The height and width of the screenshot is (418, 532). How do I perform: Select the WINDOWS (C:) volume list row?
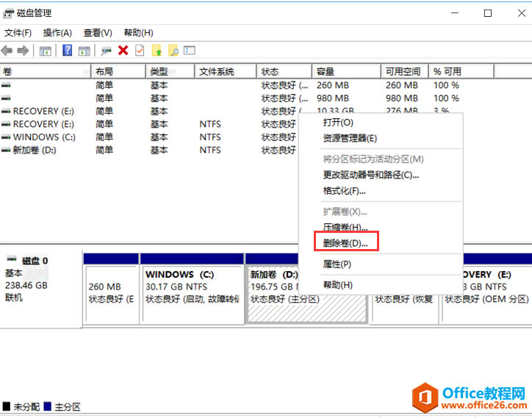click(149, 137)
